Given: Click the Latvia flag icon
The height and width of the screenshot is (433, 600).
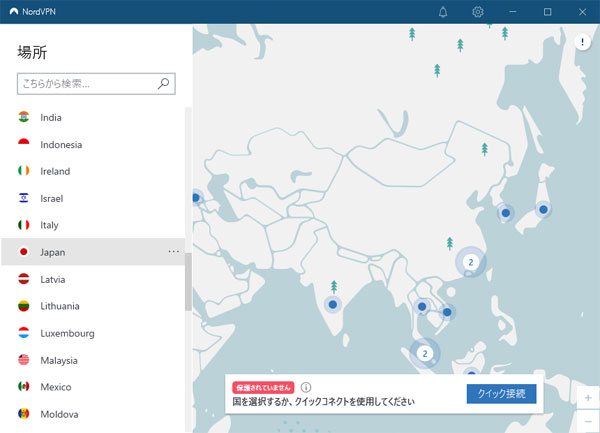Looking at the screenshot, I should pyautogui.click(x=24, y=279).
